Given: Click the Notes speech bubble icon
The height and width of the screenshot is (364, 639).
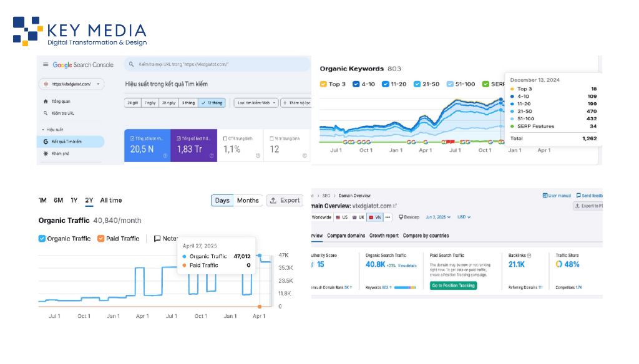Looking at the screenshot, I should tap(157, 239).
